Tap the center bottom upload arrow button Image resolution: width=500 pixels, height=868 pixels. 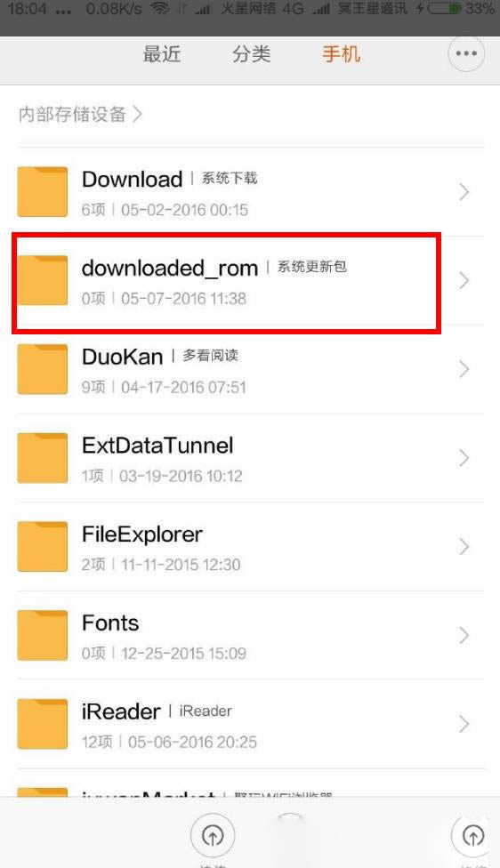point(213,835)
